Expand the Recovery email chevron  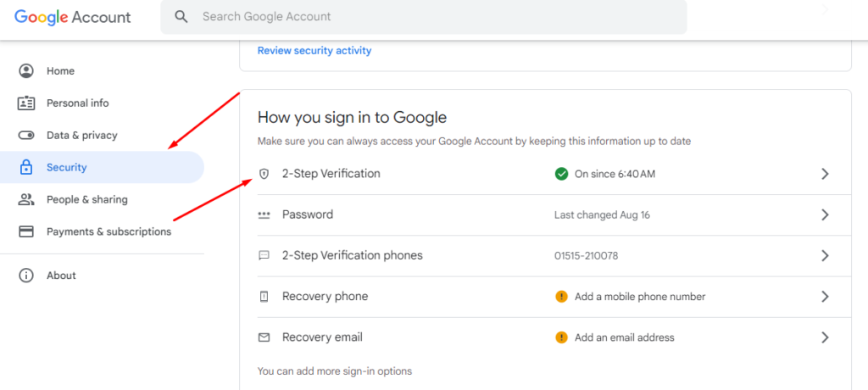[x=826, y=337]
